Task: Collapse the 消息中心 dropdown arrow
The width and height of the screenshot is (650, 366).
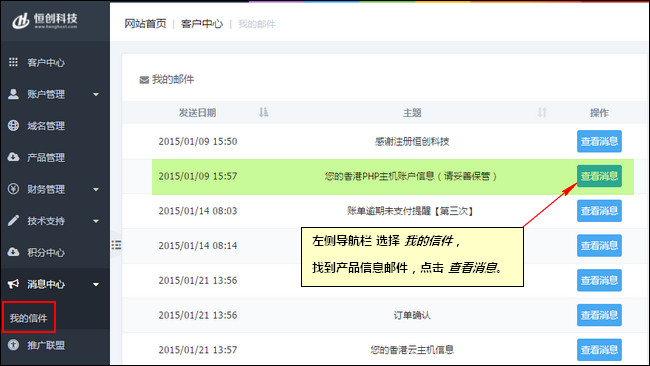Action: pos(96,284)
